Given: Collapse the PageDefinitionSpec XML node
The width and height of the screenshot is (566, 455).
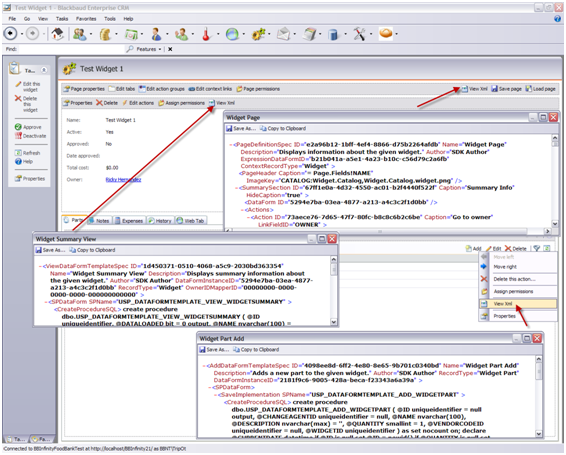Looking at the screenshot, I should [231, 145].
